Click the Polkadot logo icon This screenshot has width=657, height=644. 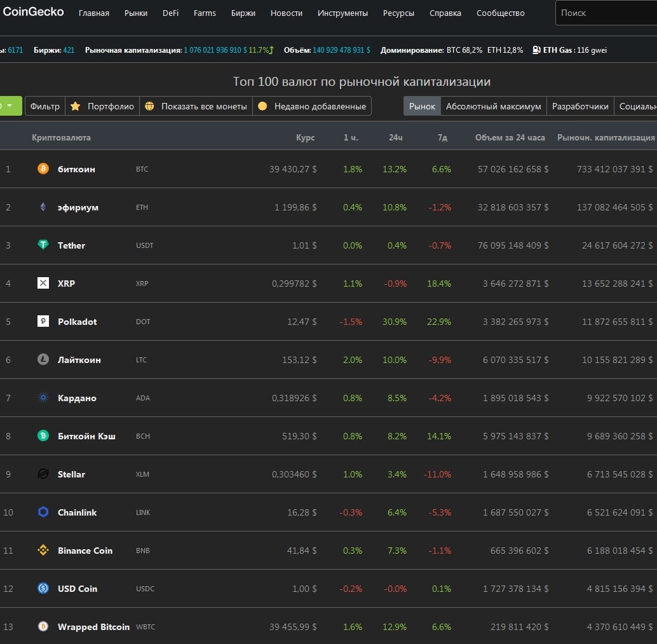[x=43, y=321]
